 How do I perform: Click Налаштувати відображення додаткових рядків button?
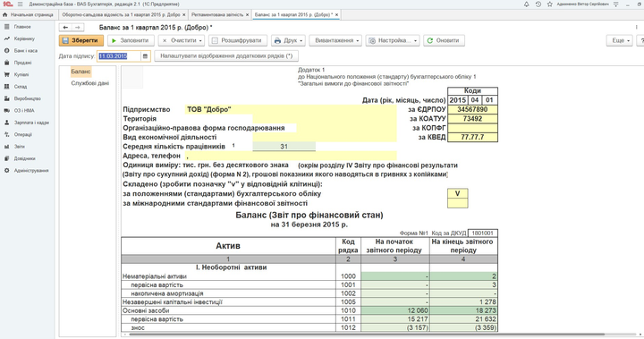226,55
